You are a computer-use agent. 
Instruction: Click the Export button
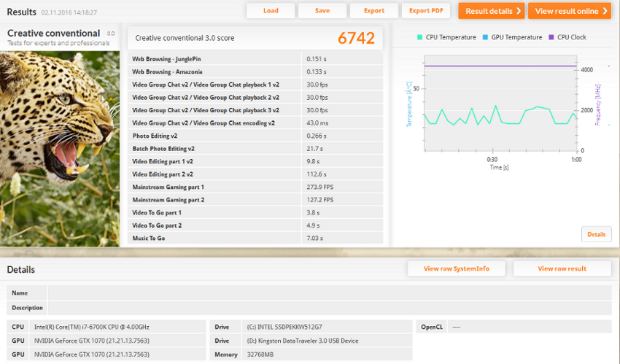coord(374,11)
